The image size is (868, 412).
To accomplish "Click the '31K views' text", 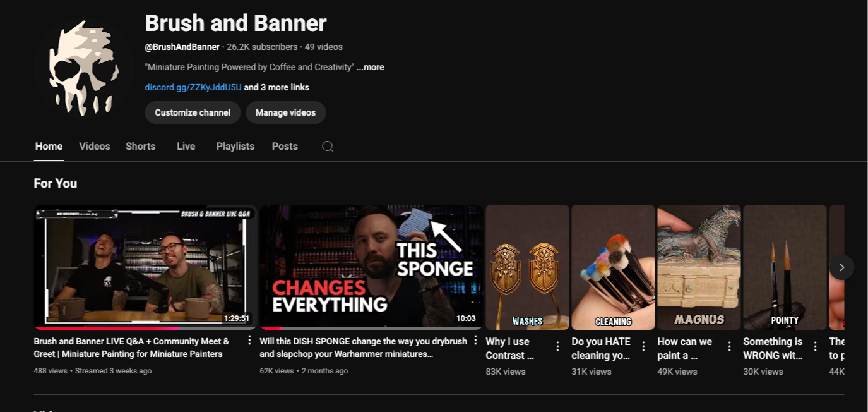I will coord(592,372).
